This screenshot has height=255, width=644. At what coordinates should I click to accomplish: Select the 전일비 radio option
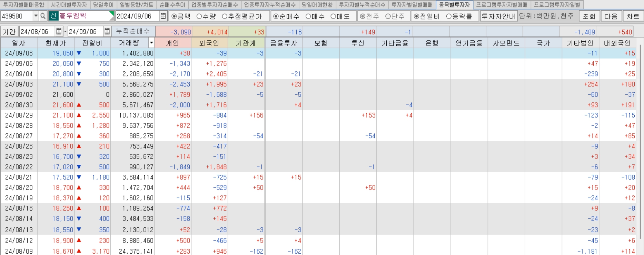[427, 17]
